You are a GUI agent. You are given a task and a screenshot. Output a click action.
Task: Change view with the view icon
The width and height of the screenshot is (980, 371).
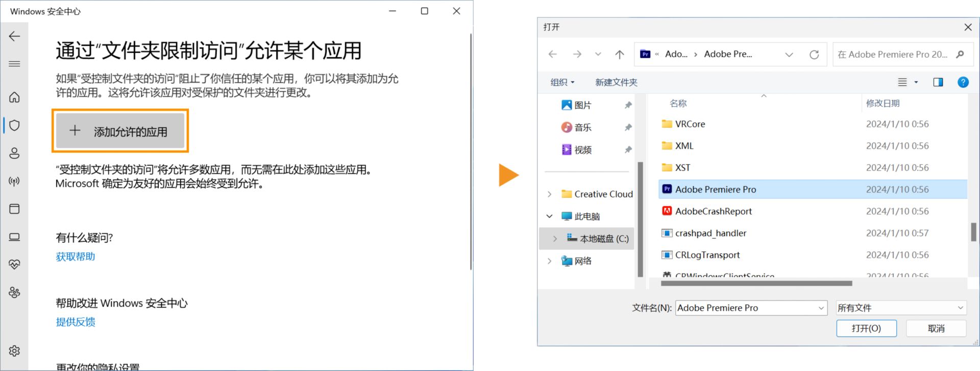click(x=902, y=82)
